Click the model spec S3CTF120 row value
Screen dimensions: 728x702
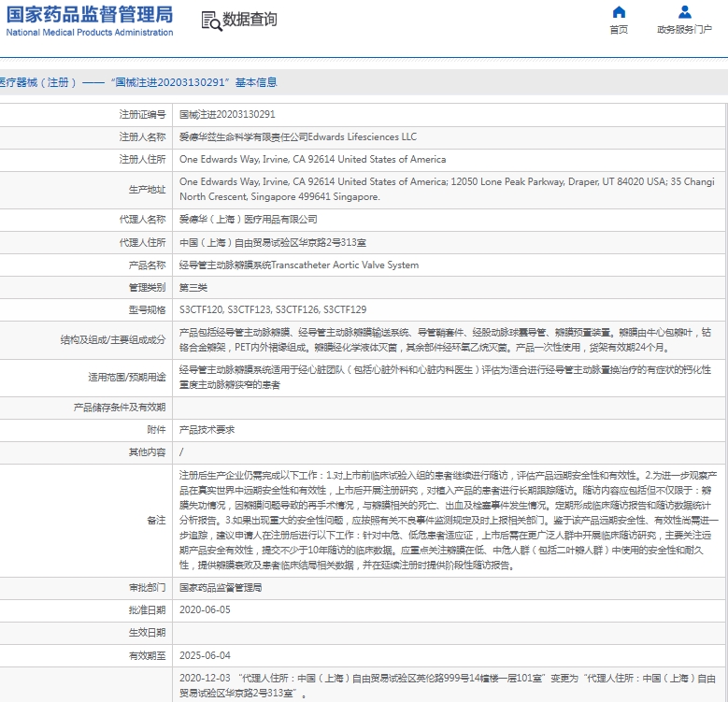[x=273, y=309]
